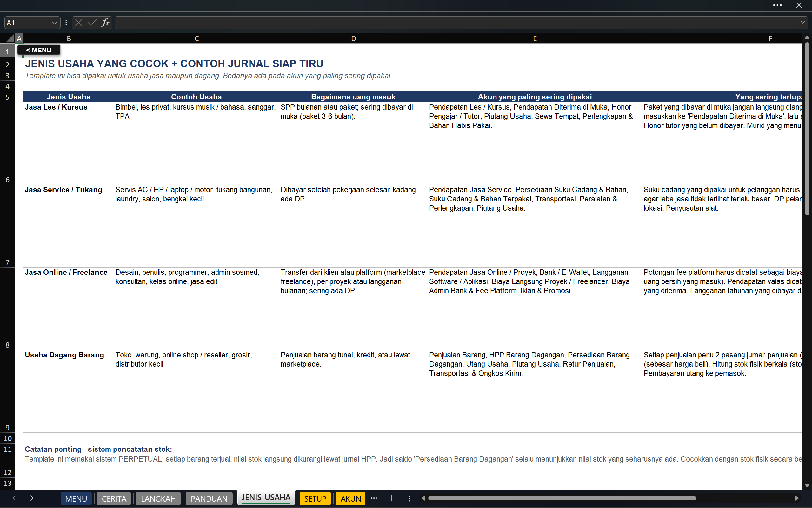
Task: Add a new sheet with plus icon
Action: click(392, 498)
